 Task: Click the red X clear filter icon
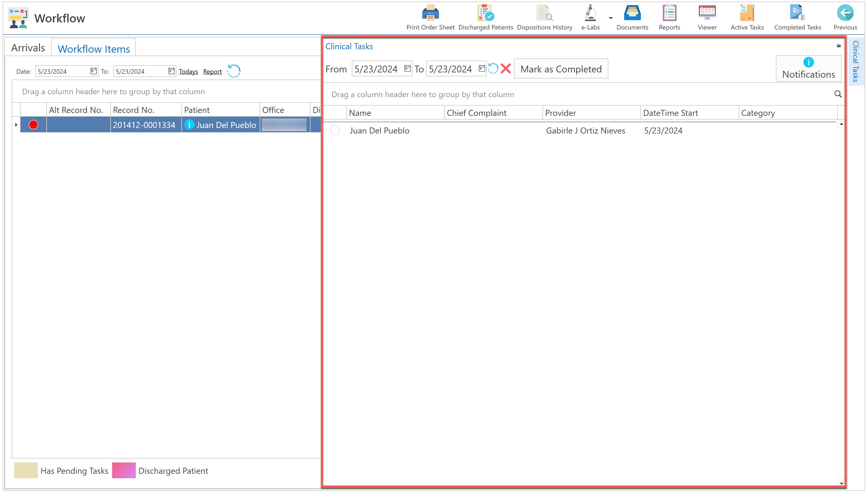tap(506, 69)
